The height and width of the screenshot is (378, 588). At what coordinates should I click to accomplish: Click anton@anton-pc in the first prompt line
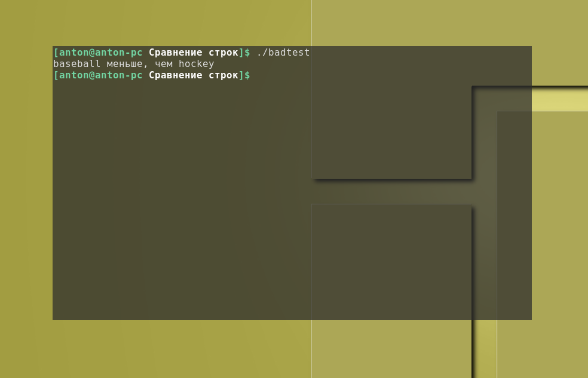pyautogui.click(x=100, y=53)
